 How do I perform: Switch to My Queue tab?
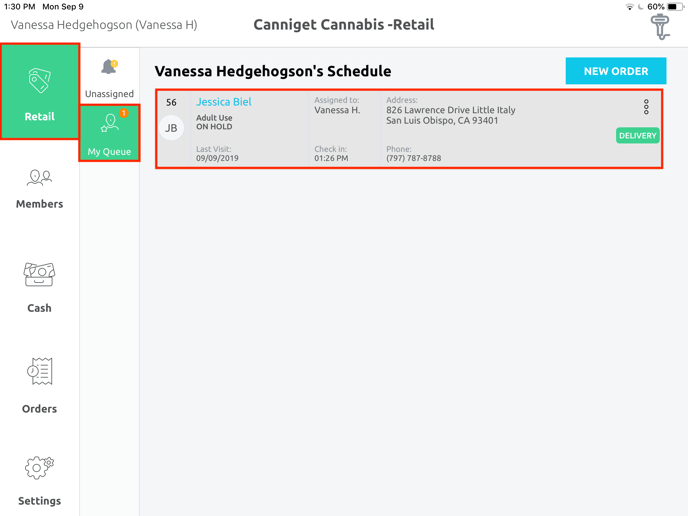(110, 133)
